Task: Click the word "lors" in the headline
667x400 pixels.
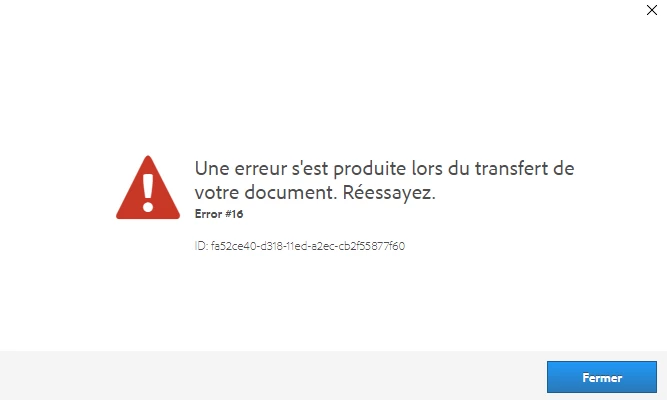Action: (427, 169)
